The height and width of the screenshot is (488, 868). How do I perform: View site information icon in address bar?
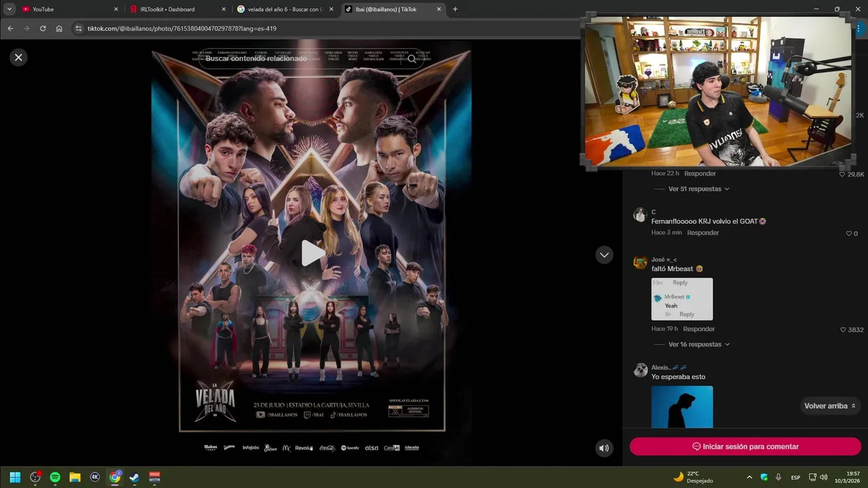click(x=79, y=28)
